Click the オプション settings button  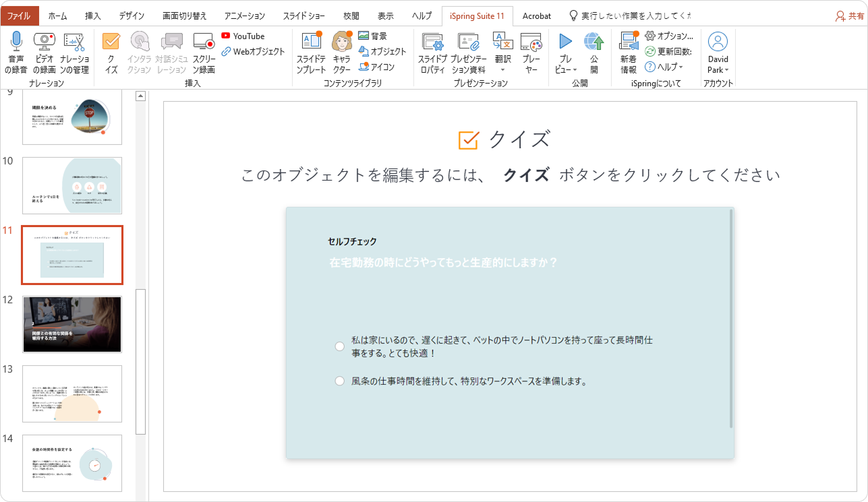pyautogui.click(x=668, y=36)
